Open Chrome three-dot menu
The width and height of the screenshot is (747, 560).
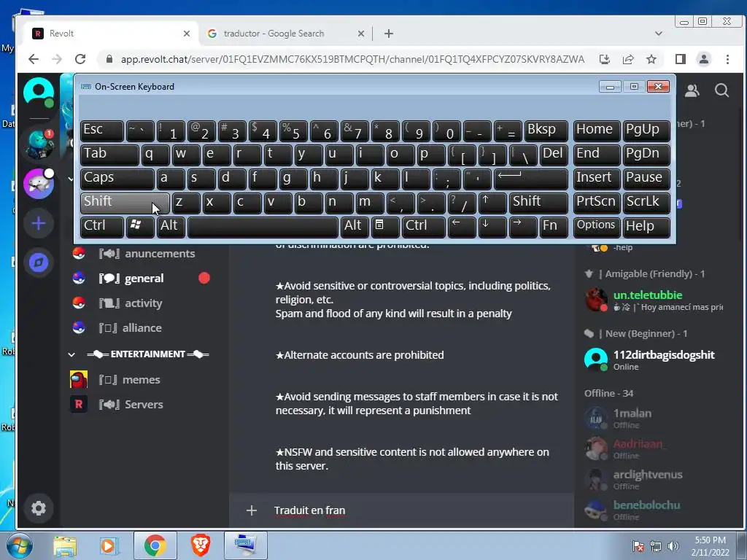tap(727, 59)
